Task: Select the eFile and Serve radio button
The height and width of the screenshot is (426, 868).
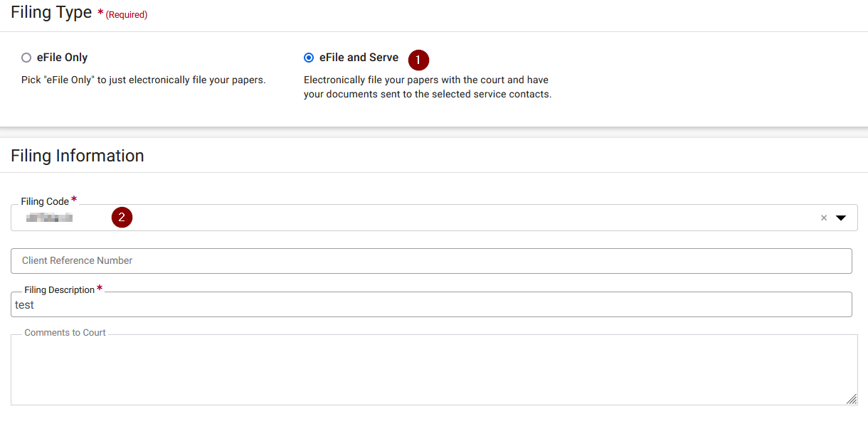Action: [x=309, y=58]
